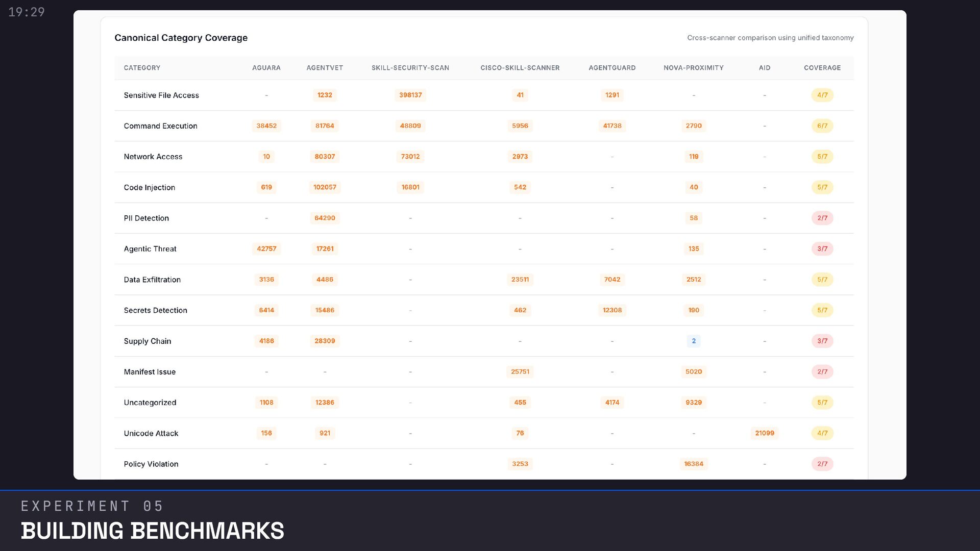Click the 21099 Unicode Attack badge
The image size is (980, 551).
coord(764,433)
